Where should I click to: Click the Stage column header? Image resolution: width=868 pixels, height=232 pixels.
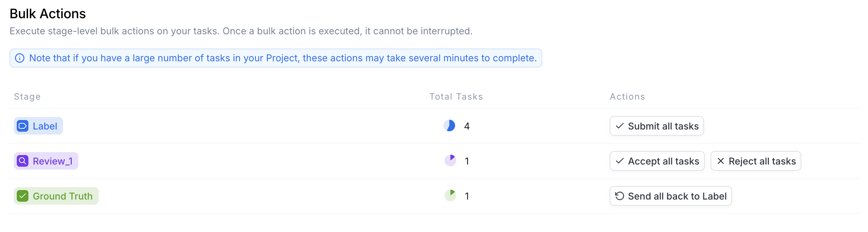[27, 97]
